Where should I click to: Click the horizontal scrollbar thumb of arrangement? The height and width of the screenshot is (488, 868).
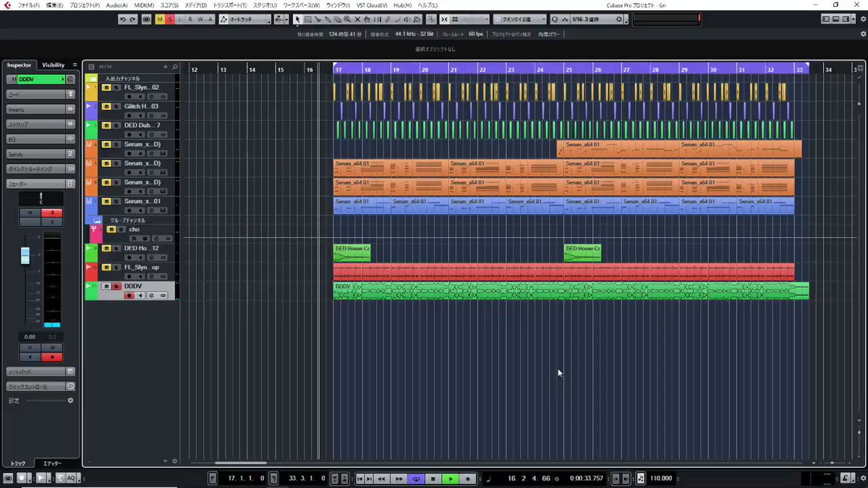point(241,463)
